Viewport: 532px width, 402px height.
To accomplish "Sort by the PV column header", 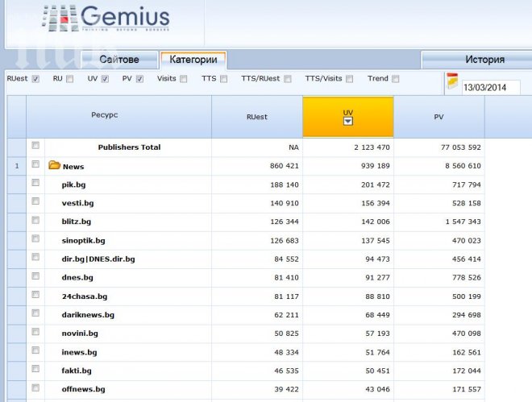I will click(x=438, y=117).
